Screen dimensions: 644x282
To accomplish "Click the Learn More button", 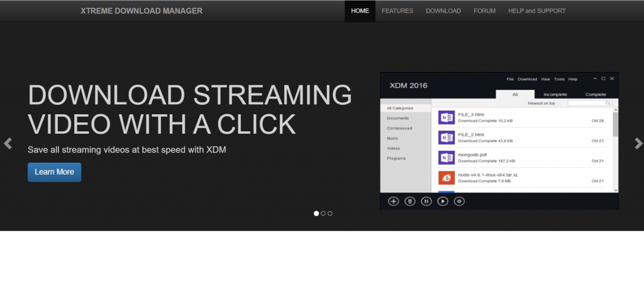I will pyautogui.click(x=54, y=172).
